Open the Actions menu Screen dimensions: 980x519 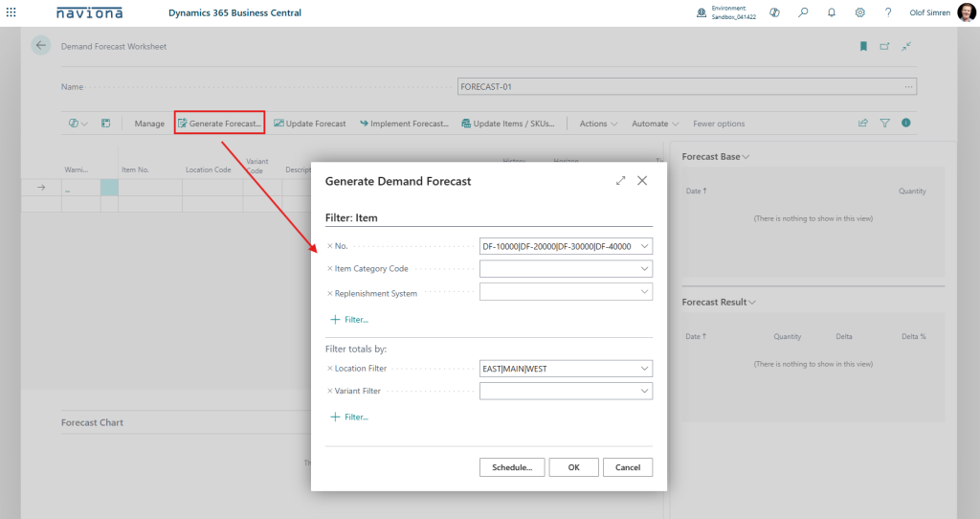pyautogui.click(x=598, y=124)
